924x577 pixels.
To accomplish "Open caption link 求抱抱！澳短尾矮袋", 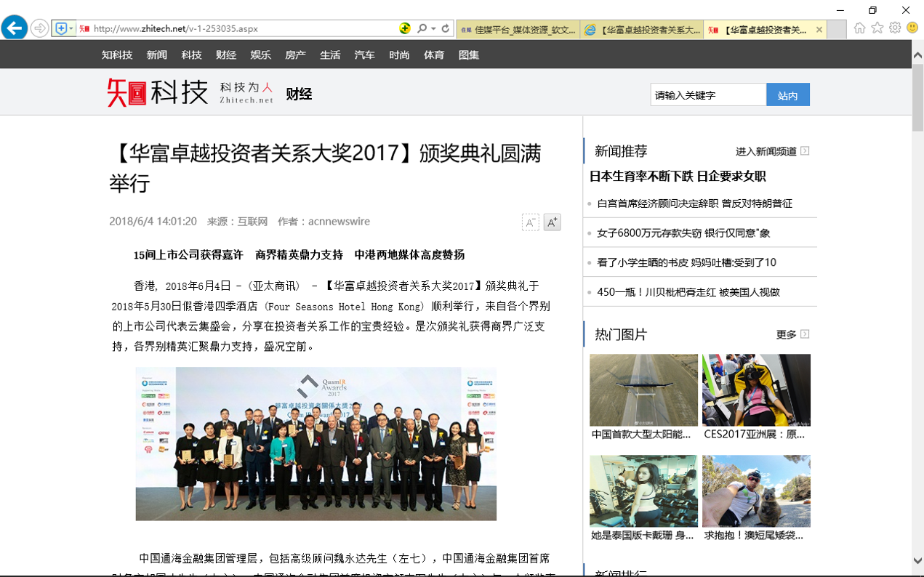I will point(754,536).
